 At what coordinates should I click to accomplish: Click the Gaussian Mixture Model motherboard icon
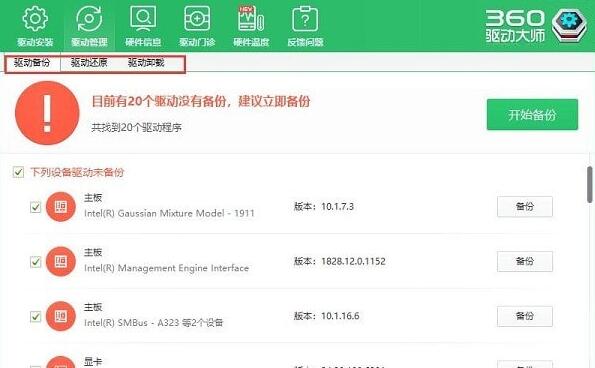tap(61, 207)
